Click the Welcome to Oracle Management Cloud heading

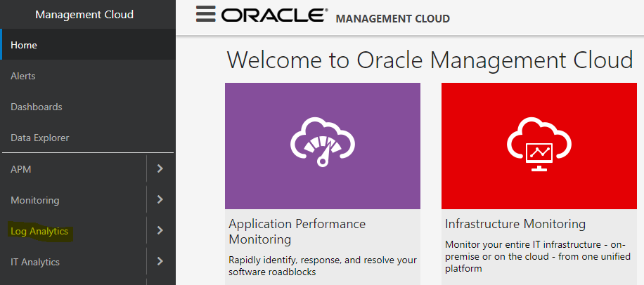tap(430, 60)
